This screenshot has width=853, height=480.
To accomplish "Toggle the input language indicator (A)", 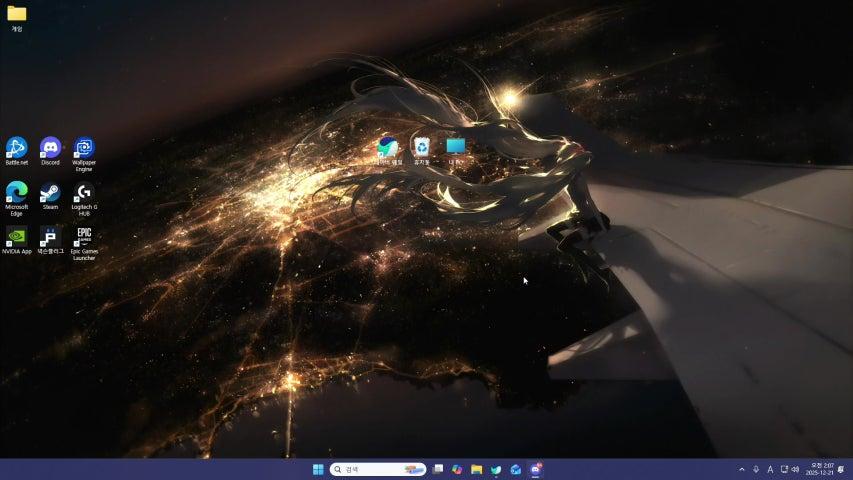I will 770,469.
